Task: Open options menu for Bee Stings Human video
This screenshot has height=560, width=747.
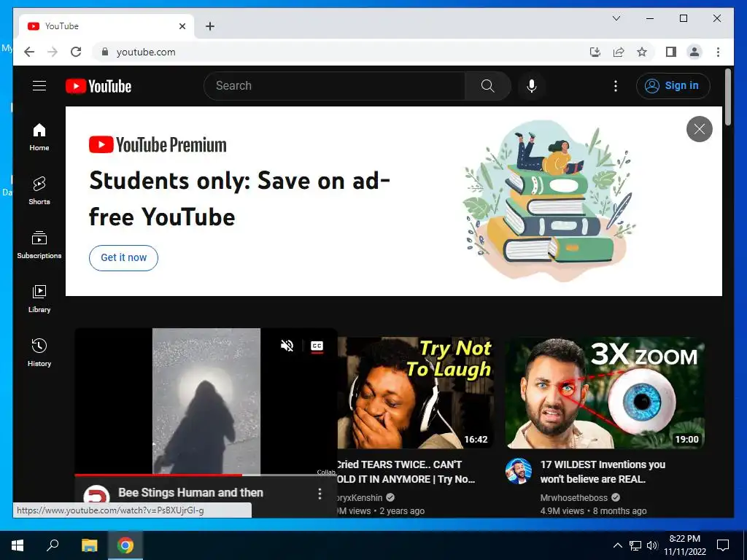Action: [x=320, y=494]
